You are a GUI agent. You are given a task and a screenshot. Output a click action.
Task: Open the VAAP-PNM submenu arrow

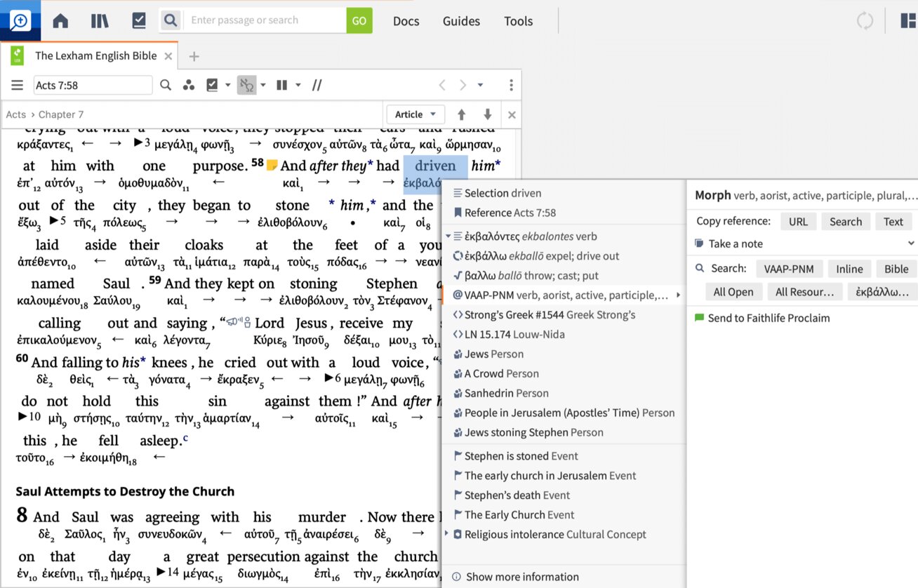(x=678, y=295)
